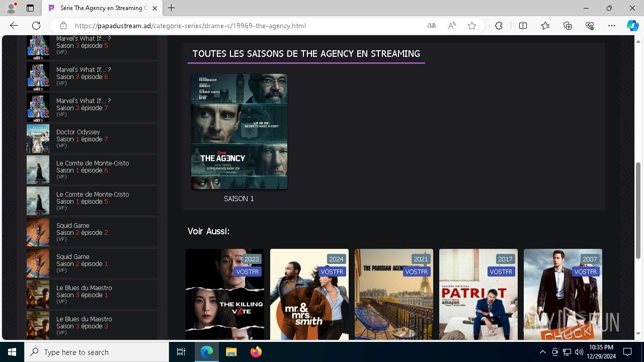The height and width of the screenshot is (362, 644).
Task: Open Le Comte de Monte-Cristo épisode 5
Action: [x=92, y=201]
